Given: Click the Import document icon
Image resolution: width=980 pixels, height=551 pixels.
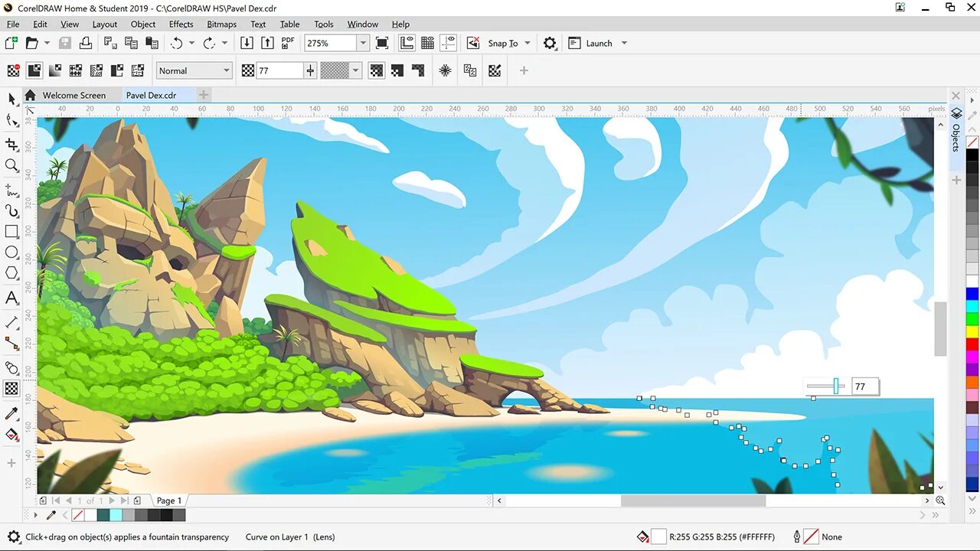Looking at the screenshot, I should 247,43.
